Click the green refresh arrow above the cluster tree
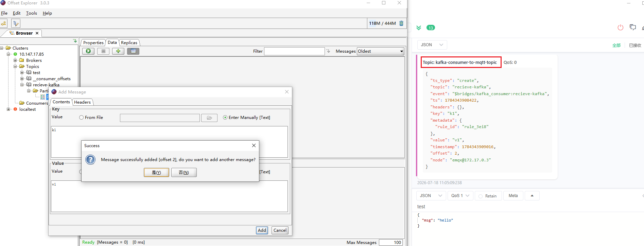This screenshot has width=644, height=246. pos(75,41)
